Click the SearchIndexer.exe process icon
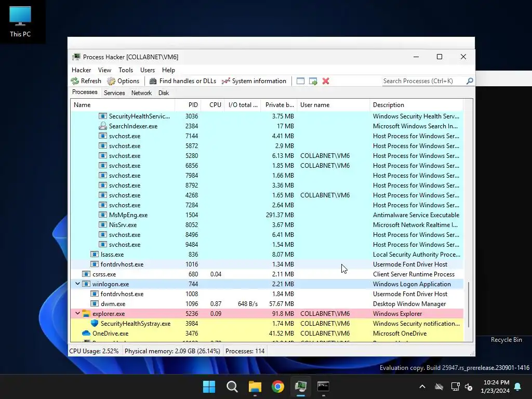 click(x=103, y=126)
